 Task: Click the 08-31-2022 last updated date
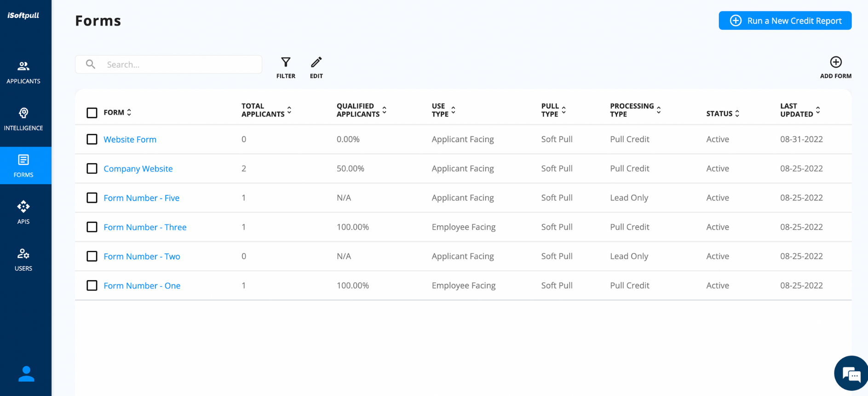801,139
